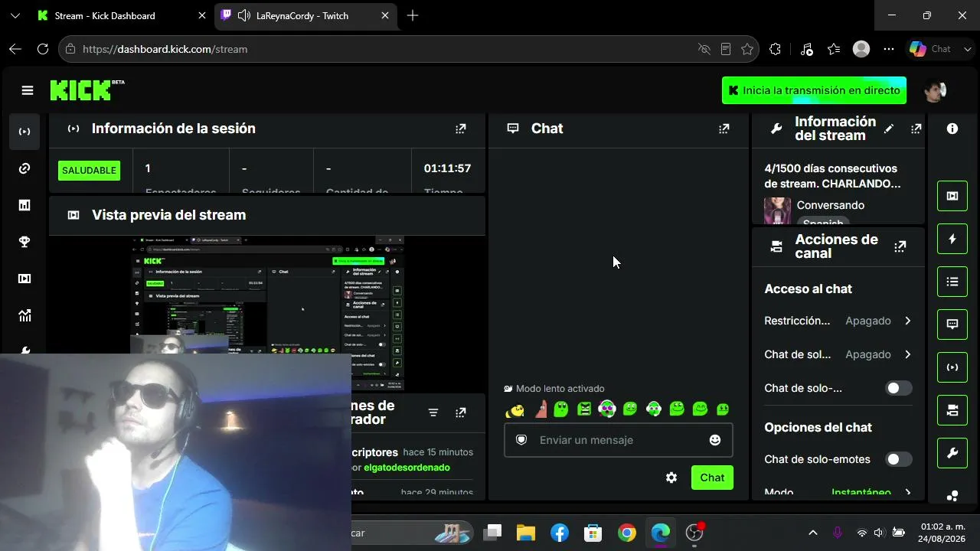This screenshot has width=980, height=551.
Task: Send message with the green Chat button
Action: point(712,478)
